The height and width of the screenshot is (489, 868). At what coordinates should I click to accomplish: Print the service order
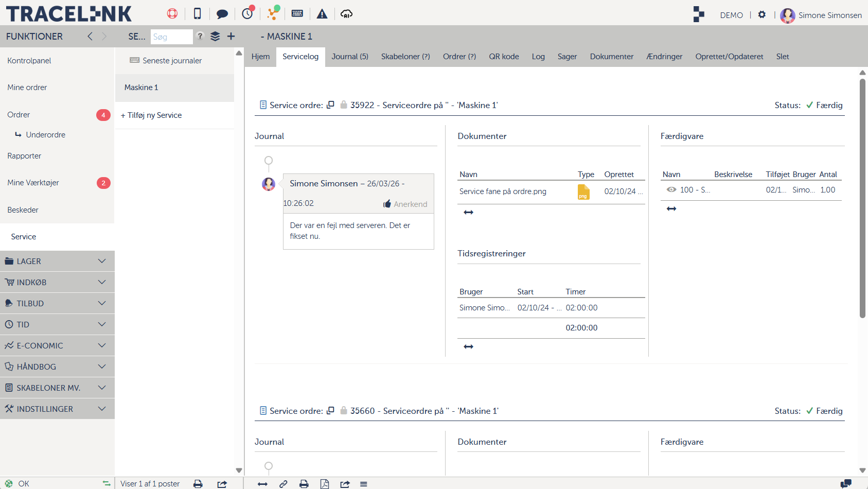click(x=304, y=484)
